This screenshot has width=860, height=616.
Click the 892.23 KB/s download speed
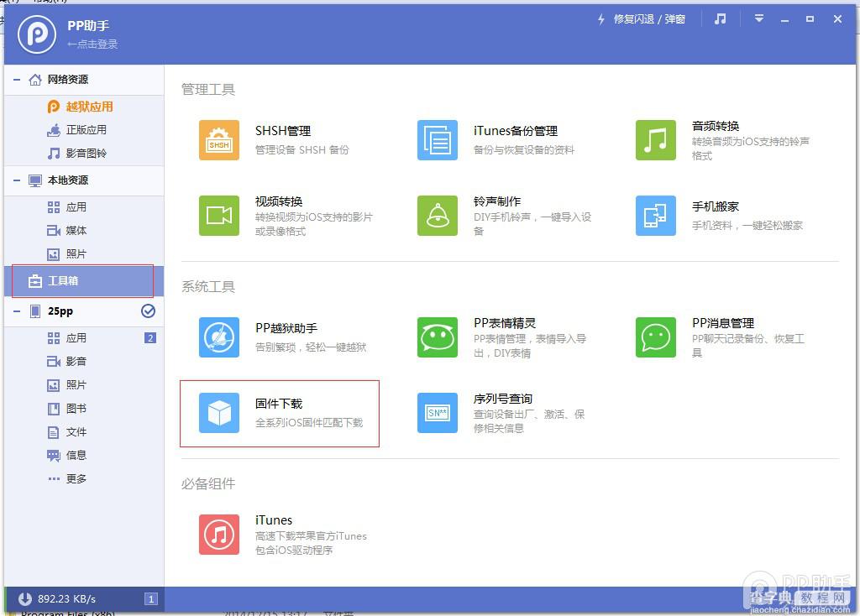click(66, 599)
